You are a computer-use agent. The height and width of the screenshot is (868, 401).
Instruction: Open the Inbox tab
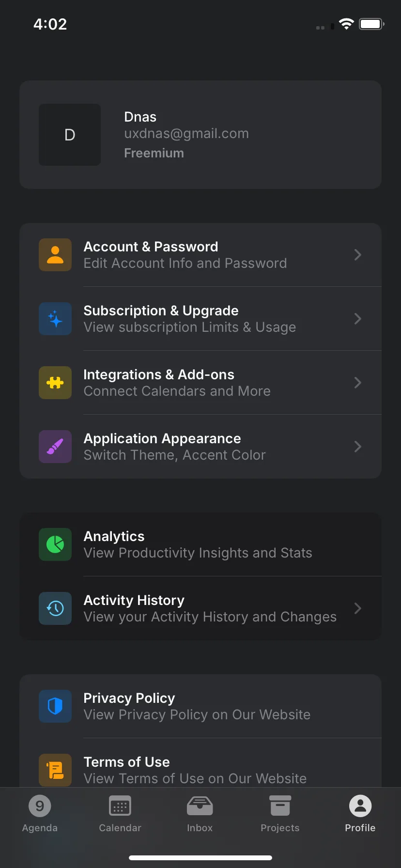pyautogui.click(x=200, y=814)
